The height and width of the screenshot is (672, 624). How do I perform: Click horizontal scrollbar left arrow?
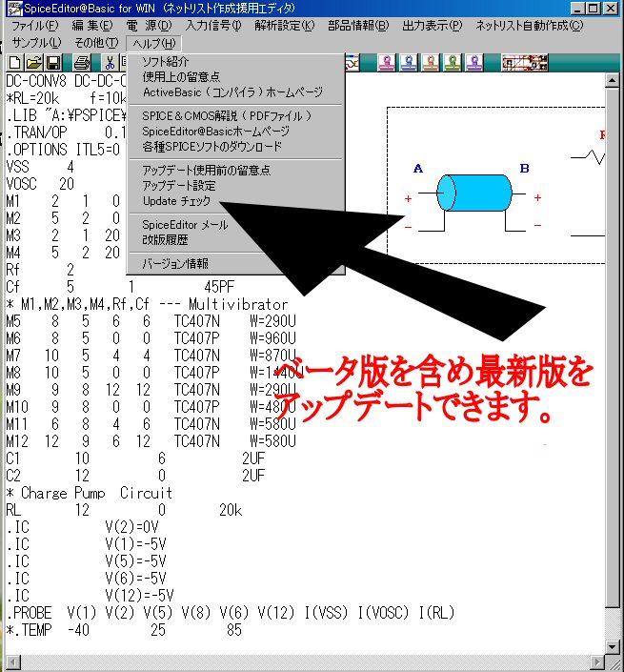point(13,662)
